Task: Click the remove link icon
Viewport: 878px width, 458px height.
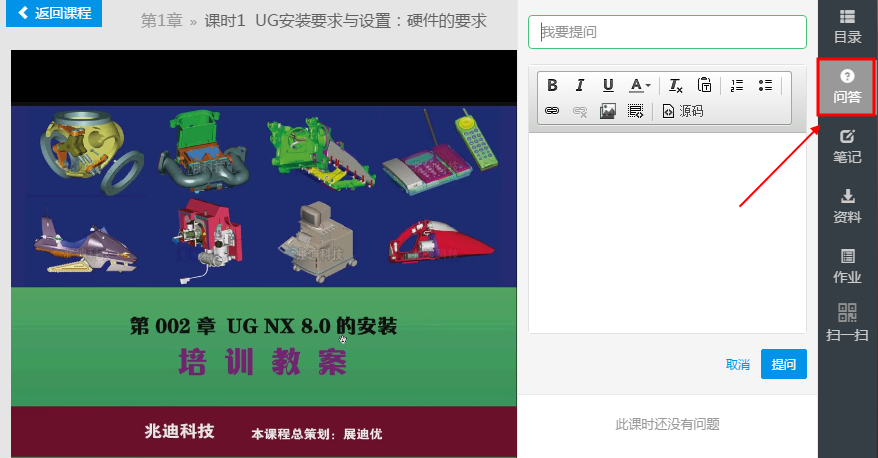Action: tap(580, 111)
